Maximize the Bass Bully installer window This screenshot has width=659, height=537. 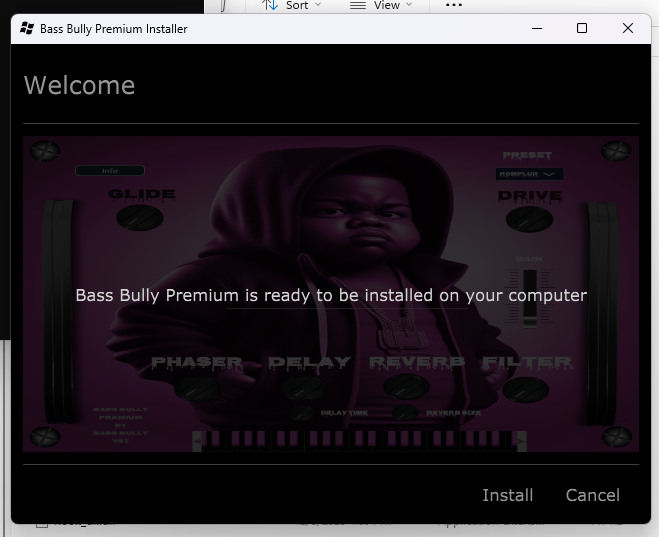pos(582,29)
